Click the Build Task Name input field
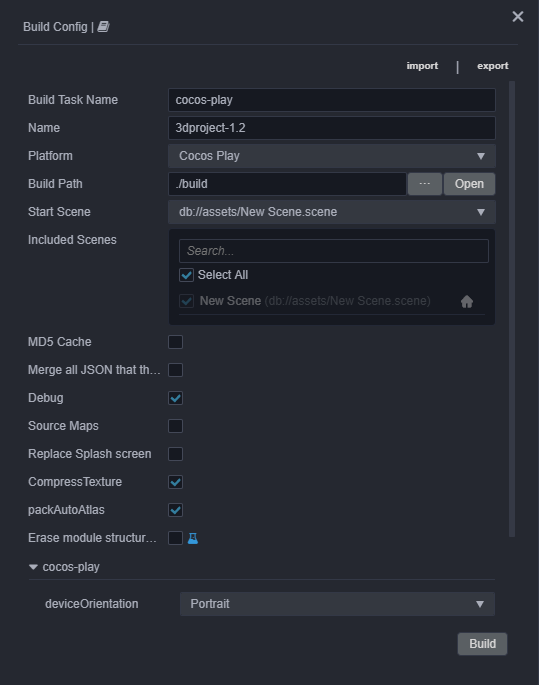The image size is (539, 685). pyautogui.click(x=332, y=100)
